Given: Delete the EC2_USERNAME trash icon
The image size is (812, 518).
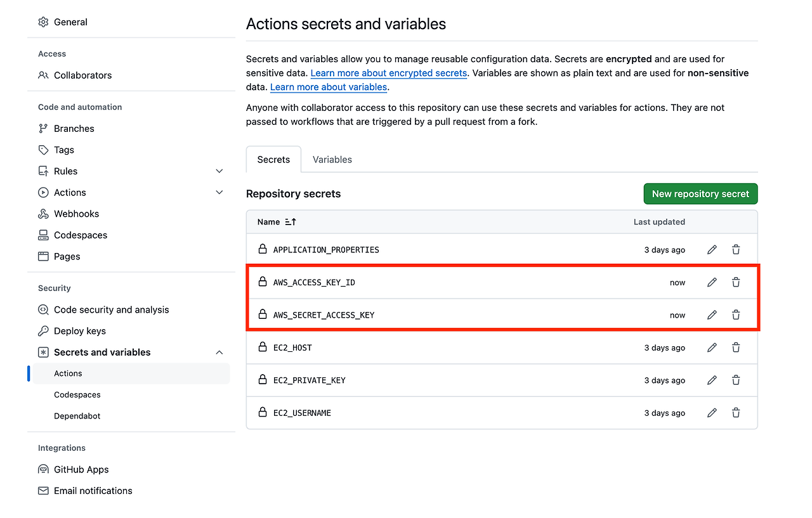Looking at the screenshot, I should [736, 413].
